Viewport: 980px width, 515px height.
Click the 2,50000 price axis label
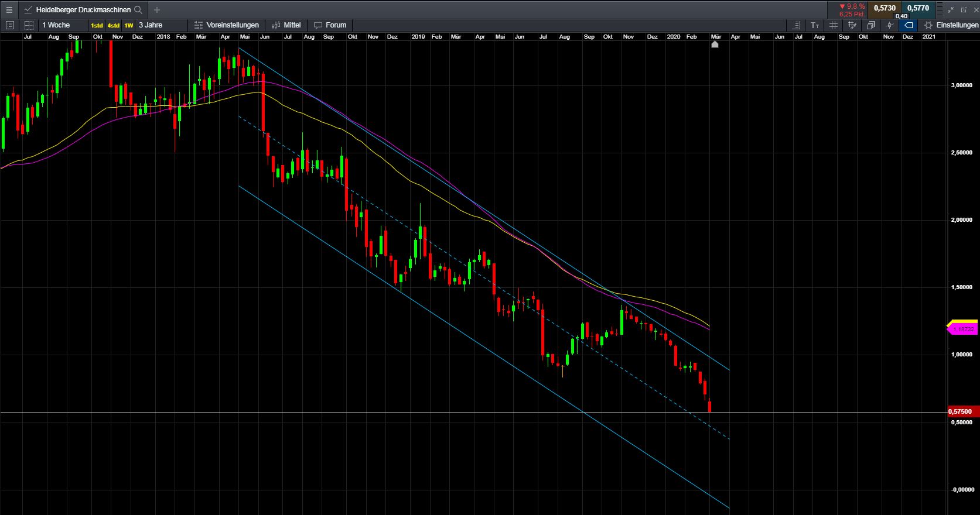pyautogui.click(x=961, y=153)
